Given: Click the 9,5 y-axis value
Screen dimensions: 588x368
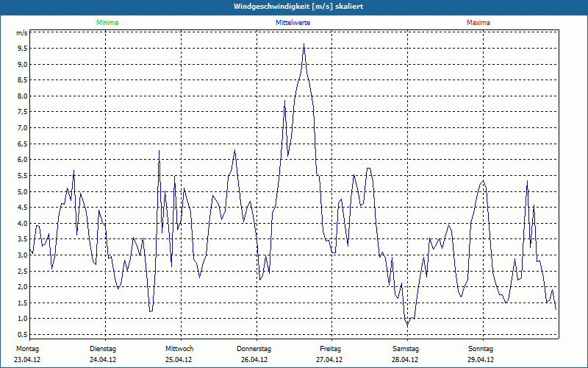Looking at the screenshot, I should point(23,49).
